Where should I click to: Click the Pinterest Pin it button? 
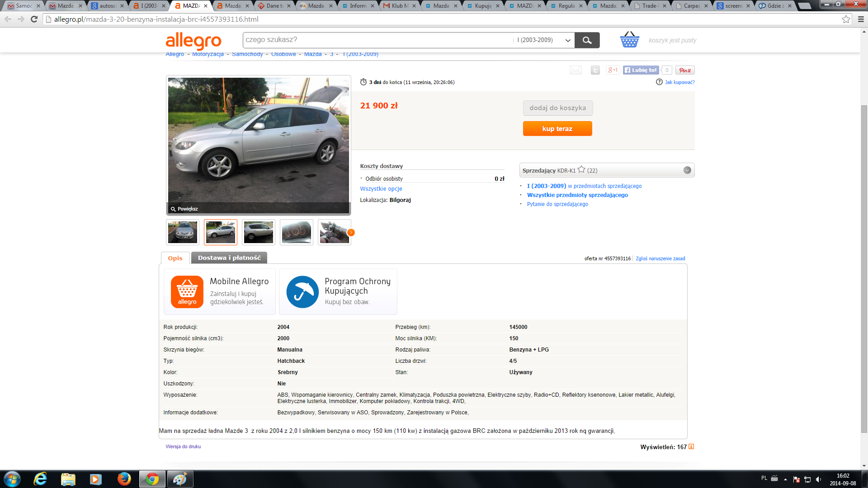[x=685, y=70]
